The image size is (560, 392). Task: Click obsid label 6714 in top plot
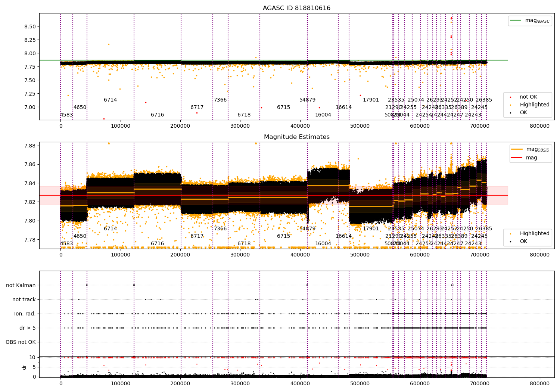(111, 100)
